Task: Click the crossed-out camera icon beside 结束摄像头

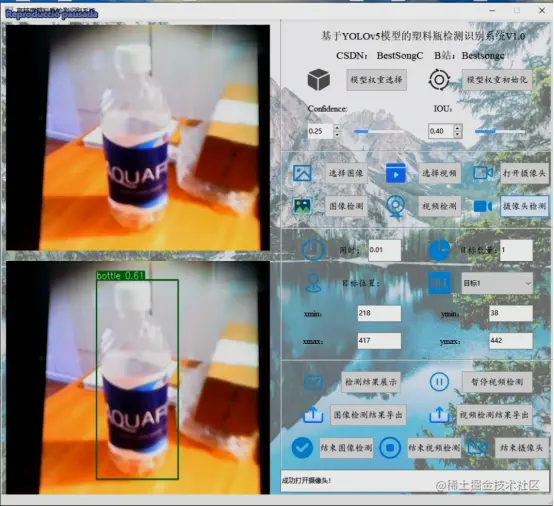Action: tap(477, 448)
